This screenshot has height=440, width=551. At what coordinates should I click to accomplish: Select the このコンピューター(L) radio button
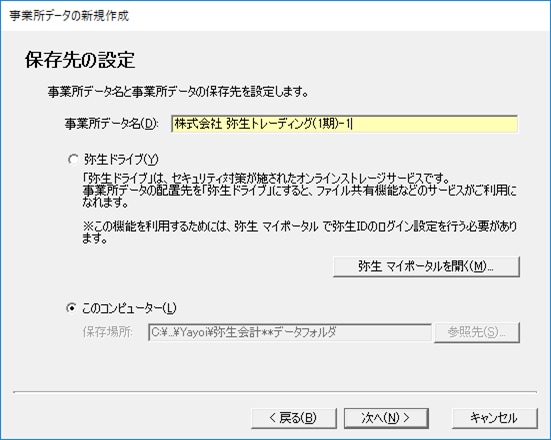[71, 308]
